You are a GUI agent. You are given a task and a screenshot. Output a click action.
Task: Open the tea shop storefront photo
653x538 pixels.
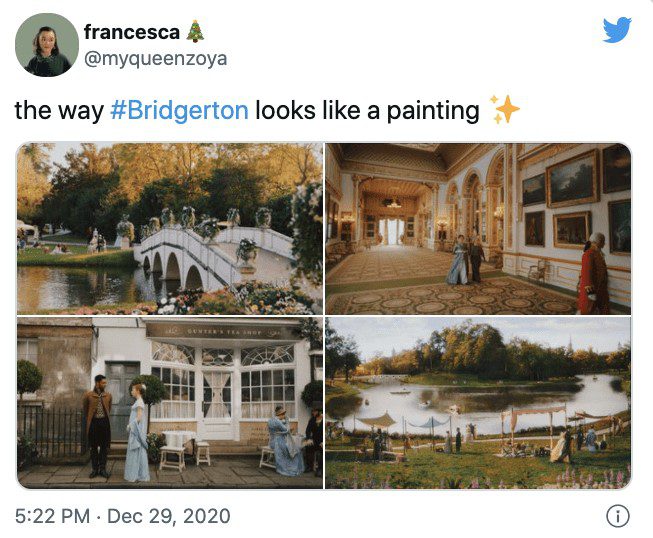click(x=170, y=403)
